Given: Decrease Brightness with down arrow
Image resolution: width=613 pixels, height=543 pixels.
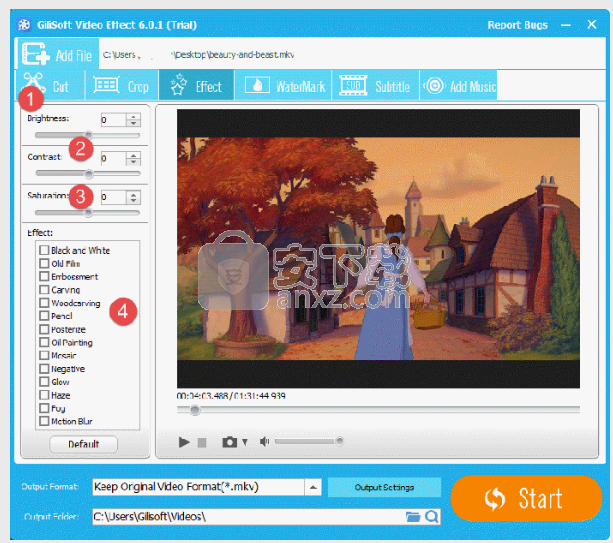Looking at the screenshot, I should coord(134,123).
